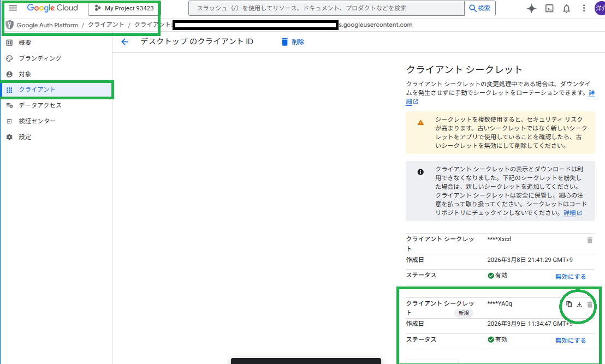Click into the top search input field
The width and height of the screenshot is (605, 364).
[x=328, y=8]
